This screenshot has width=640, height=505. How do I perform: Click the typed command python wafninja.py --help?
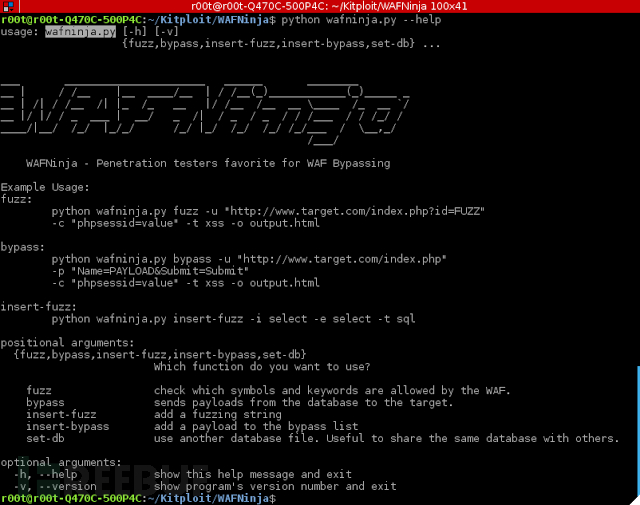click(x=361, y=19)
